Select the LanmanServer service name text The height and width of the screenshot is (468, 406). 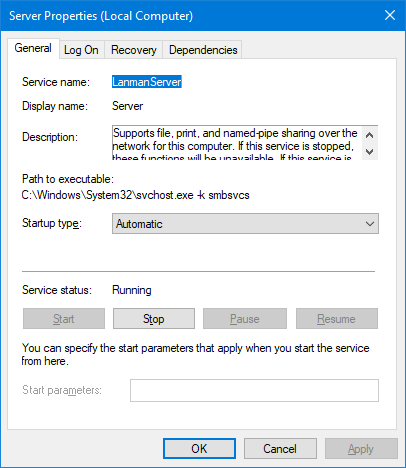tap(147, 82)
